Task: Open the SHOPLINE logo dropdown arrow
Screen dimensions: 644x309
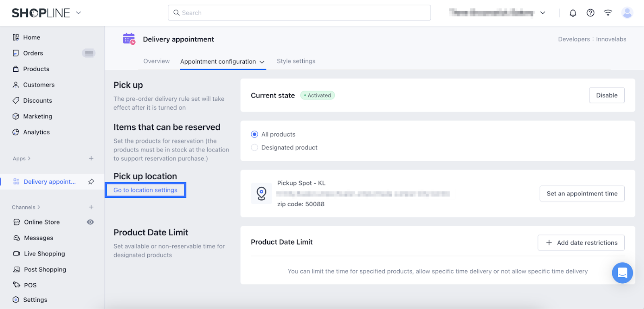Action: point(78,13)
